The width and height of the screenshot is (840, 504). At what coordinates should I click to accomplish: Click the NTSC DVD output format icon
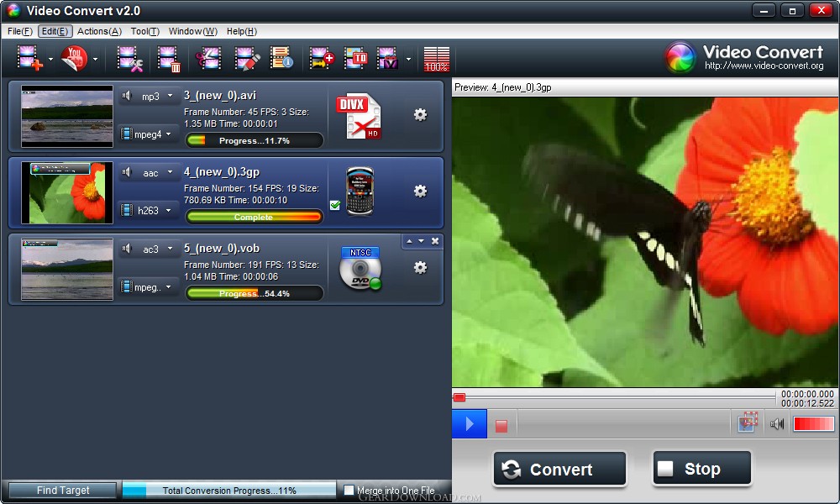(x=360, y=269)
